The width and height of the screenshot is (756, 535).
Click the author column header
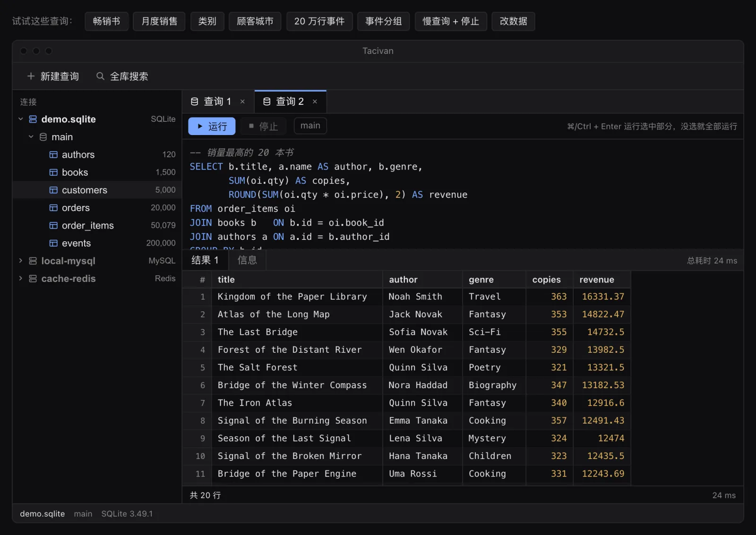pyautogui.click(x=422, y=280)
